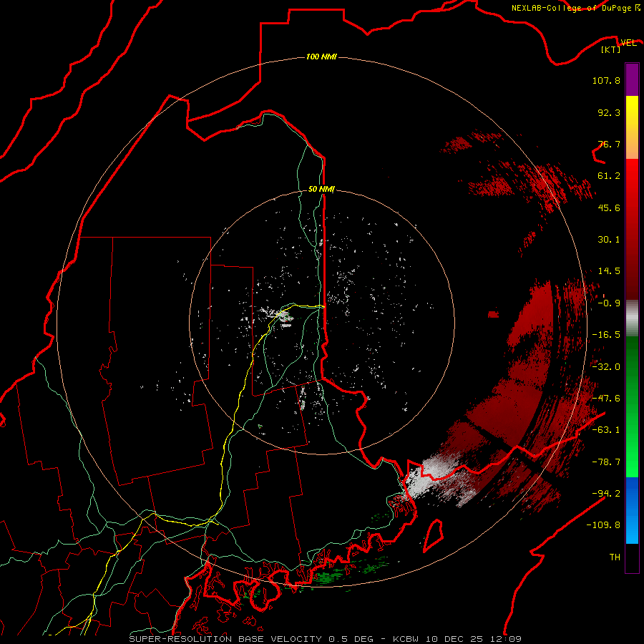Click the 92.3 scale value

point(609,112)
